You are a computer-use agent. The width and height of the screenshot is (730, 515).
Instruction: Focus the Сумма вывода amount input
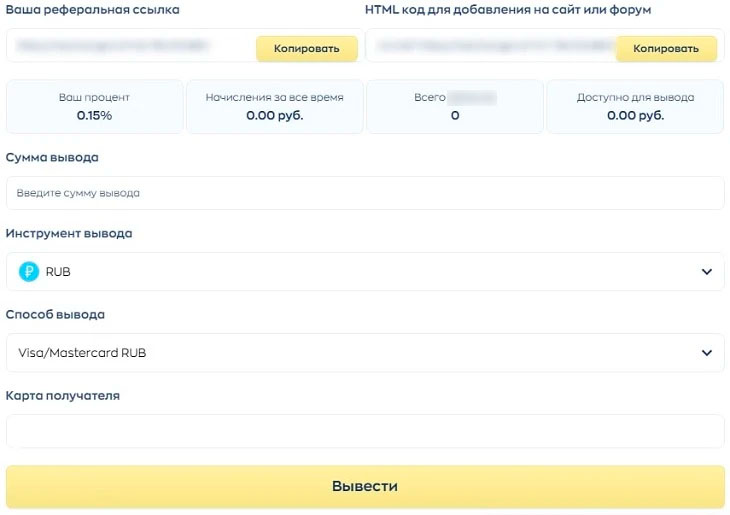pos(365,193)
